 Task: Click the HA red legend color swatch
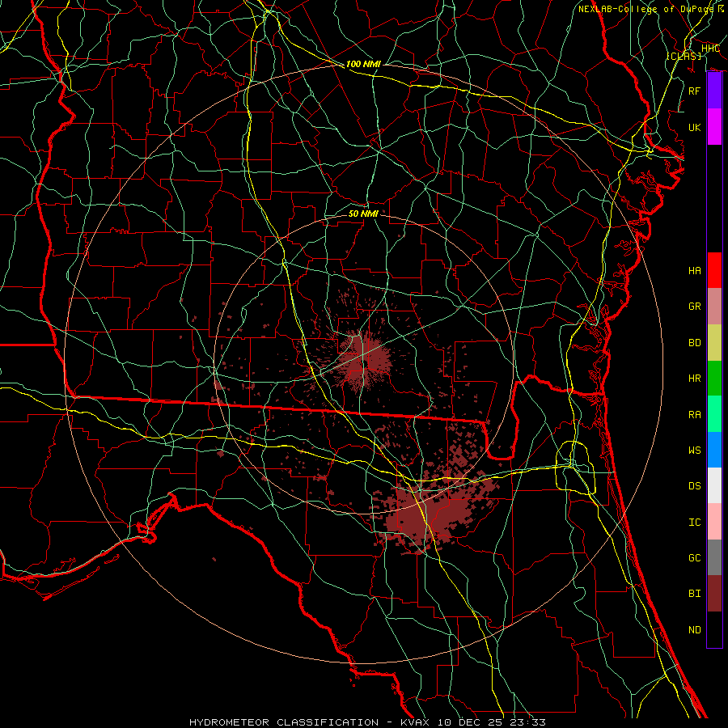point(714,270)
